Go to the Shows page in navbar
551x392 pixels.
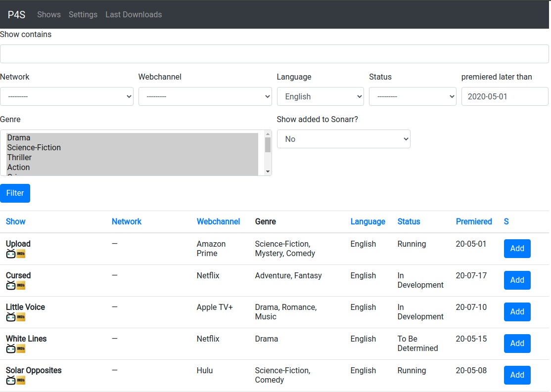(49, 14)
